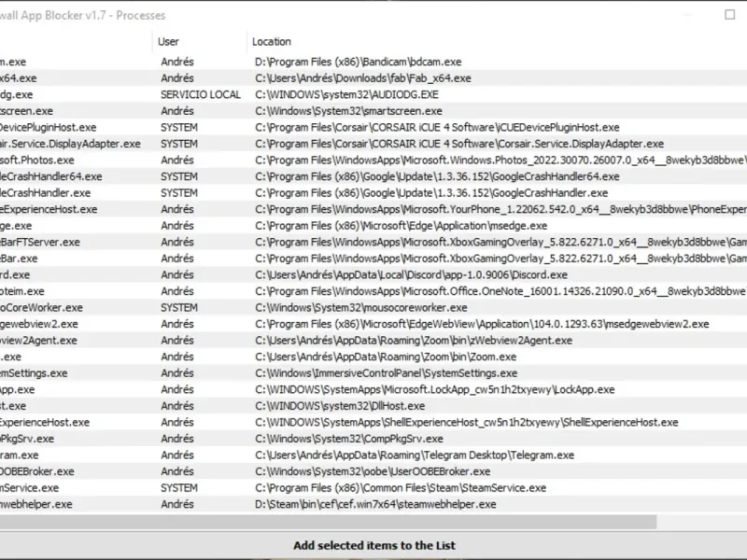The height and width of the screenshot is (560, 747).
Task: Click the horizontal scrollbar thumb
Action: [329, 522]
